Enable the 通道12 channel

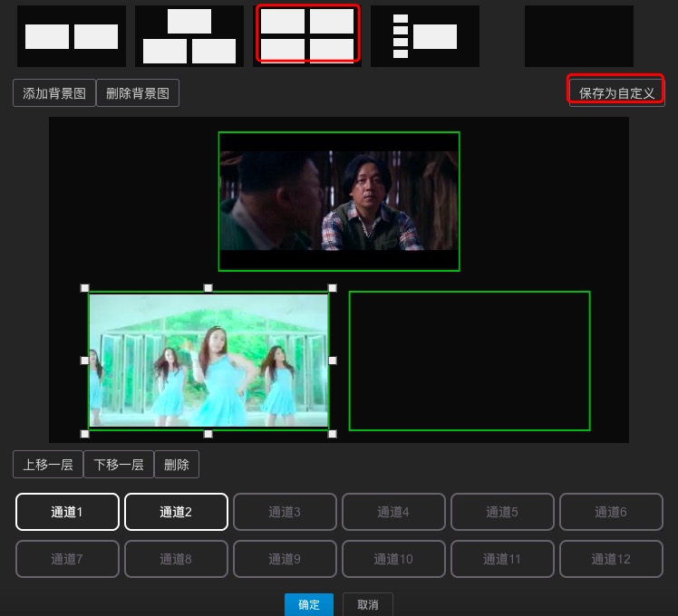[611, 559]
